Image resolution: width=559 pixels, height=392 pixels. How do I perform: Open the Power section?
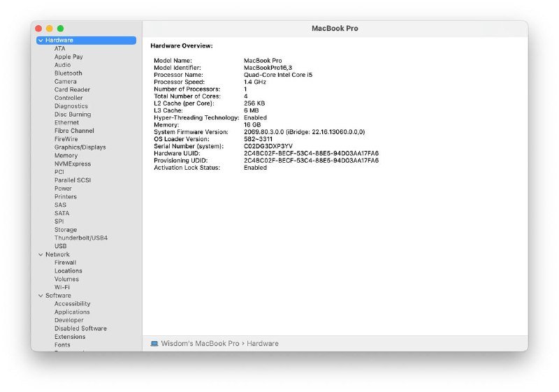63,188
